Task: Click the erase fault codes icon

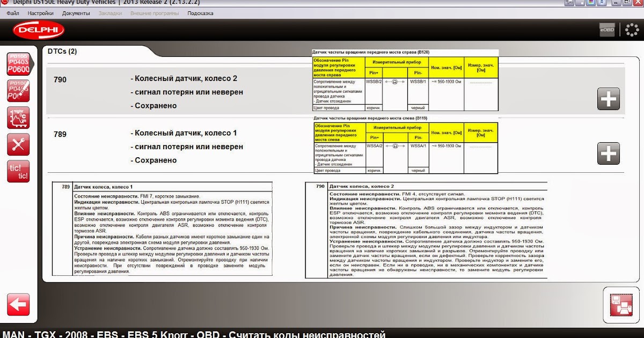Action: coord(18,91)
